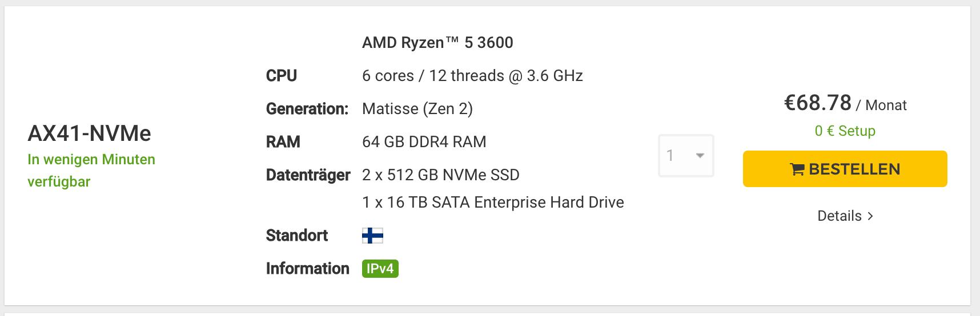
Task: Click the Finland flag icon
Action: (x=372, y=235)
